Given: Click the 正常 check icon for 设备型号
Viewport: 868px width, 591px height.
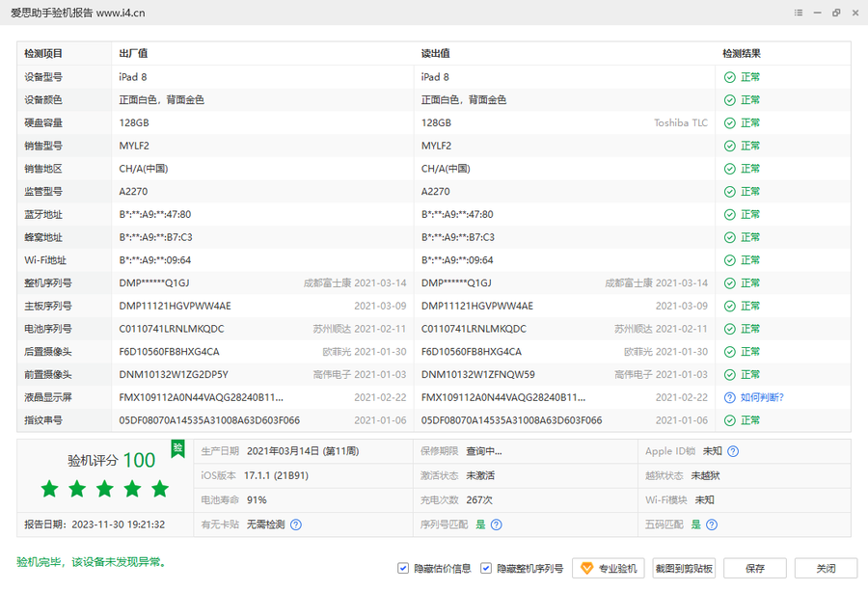Looking at the screenshot, I should pyautogui.click(x=730, y=77).
